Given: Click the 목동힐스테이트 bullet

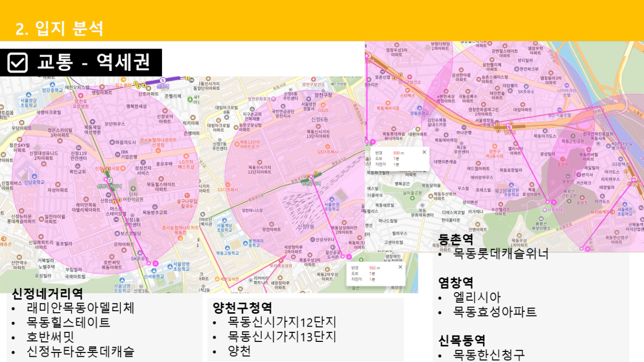Looking at the screenshot, I should pos(68,322).
